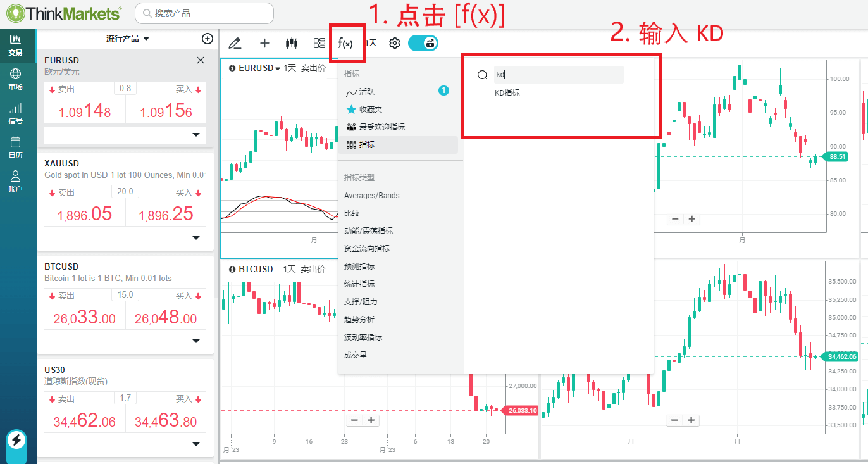This screenshot has height=464, width=868.
Task: Click EURUSD sell price 1.09148
Action: (85, 112)
